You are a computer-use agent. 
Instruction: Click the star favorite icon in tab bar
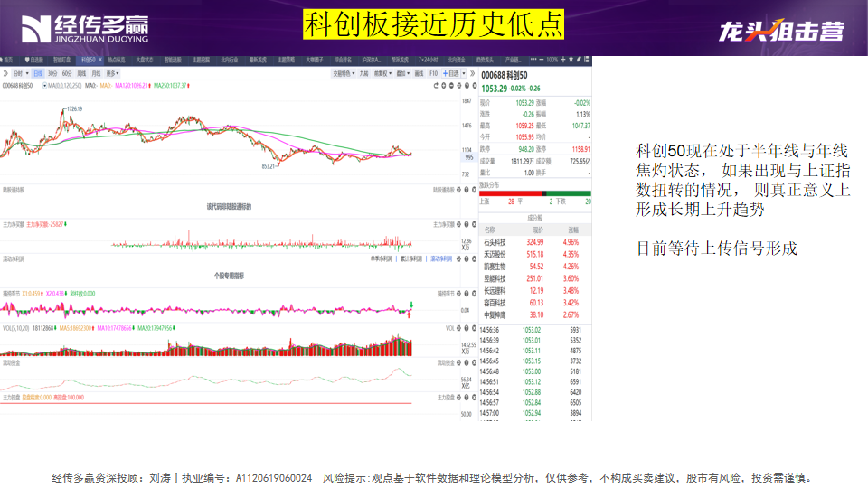tap(571, 60)
